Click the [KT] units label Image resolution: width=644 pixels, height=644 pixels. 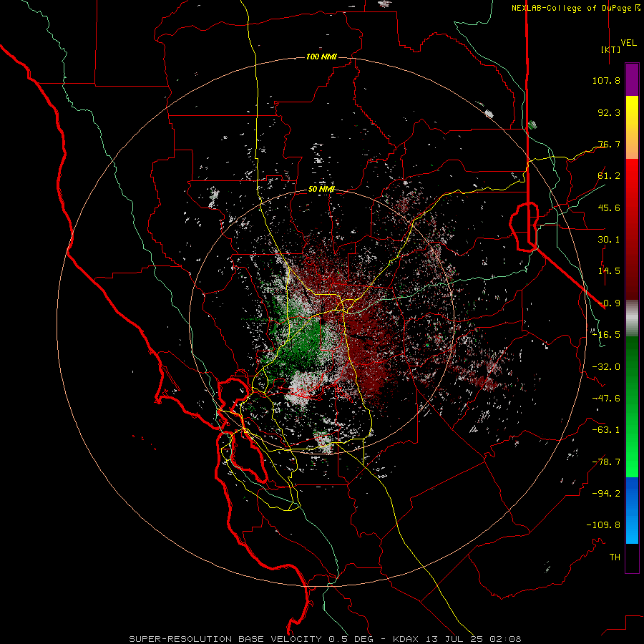[611, 49]
